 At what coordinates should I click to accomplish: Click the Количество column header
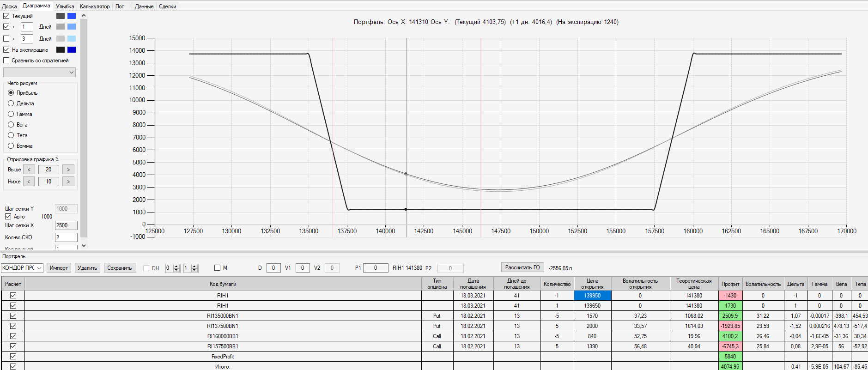pos(557,284)
